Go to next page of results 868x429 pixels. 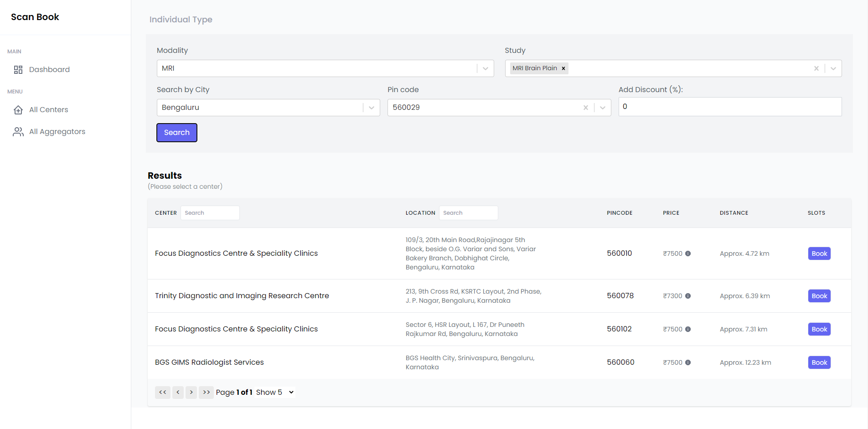(x=191, y=392)
